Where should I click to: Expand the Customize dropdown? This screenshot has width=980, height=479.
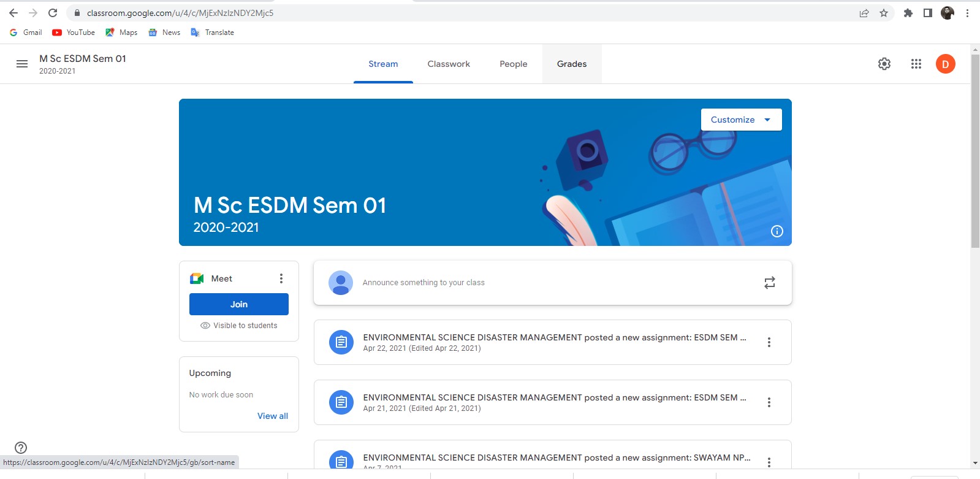point(741,120)
